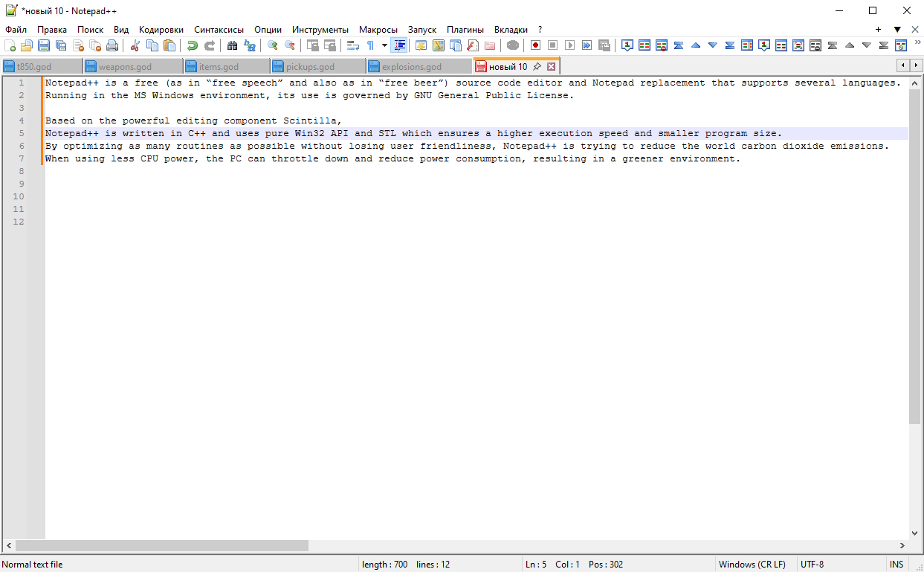Close the current document with menu-bar X

click(x=915, y=30)
